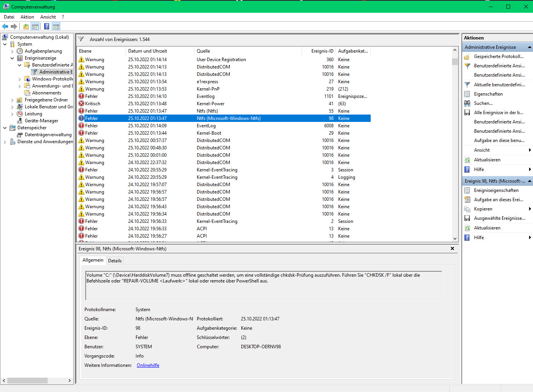Viewport: 533px width, 392px height.
Task: Click the Back arrow toolbar icon
Action: click(5, 26)
